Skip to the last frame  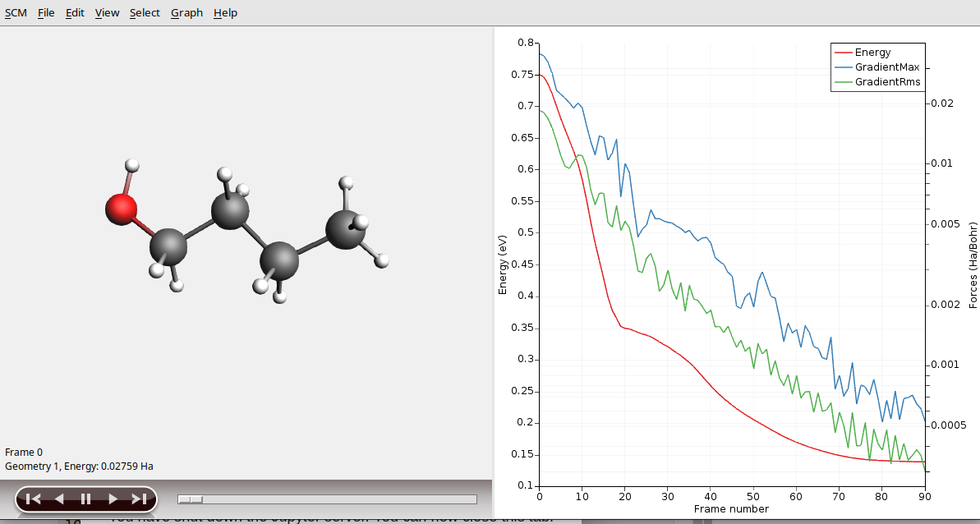[x=139, y=499]
